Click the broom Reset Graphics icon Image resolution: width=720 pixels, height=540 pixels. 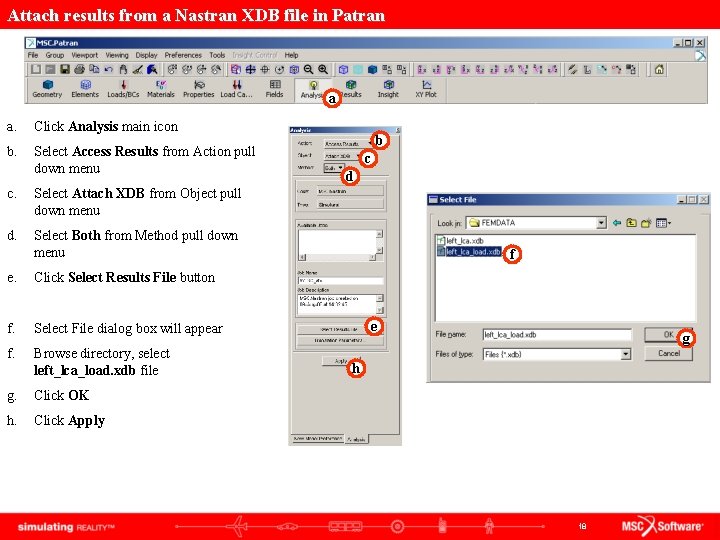[x=137, y=69]
